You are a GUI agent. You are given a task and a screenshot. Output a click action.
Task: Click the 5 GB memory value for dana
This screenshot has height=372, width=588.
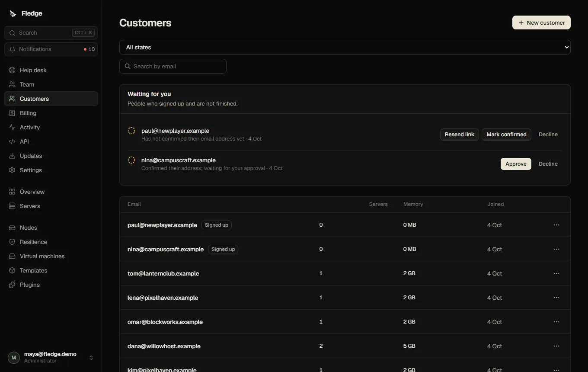tap(409, 346)
